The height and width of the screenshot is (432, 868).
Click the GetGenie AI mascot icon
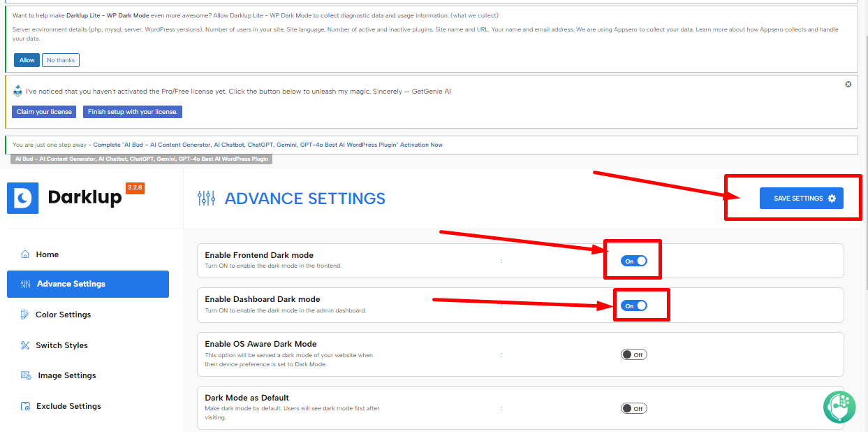point(18,91)
